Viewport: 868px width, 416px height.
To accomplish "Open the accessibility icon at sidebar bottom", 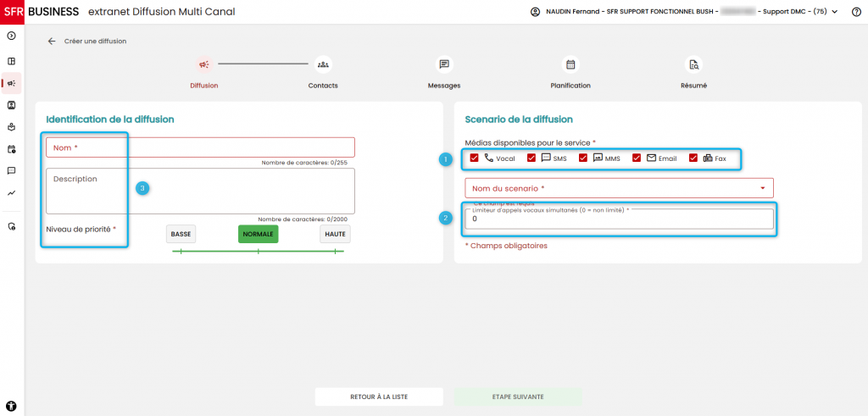I will click(x=12, y=406).
